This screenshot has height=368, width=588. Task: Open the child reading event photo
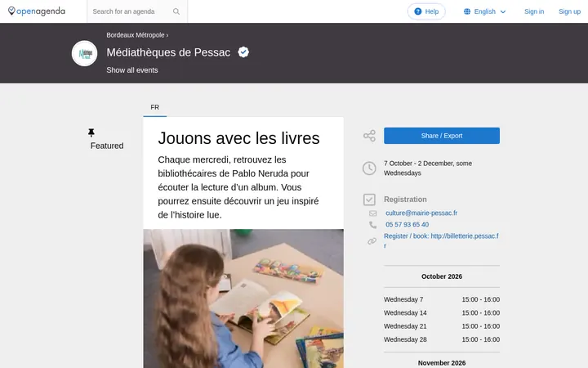(x=243, y=298)
